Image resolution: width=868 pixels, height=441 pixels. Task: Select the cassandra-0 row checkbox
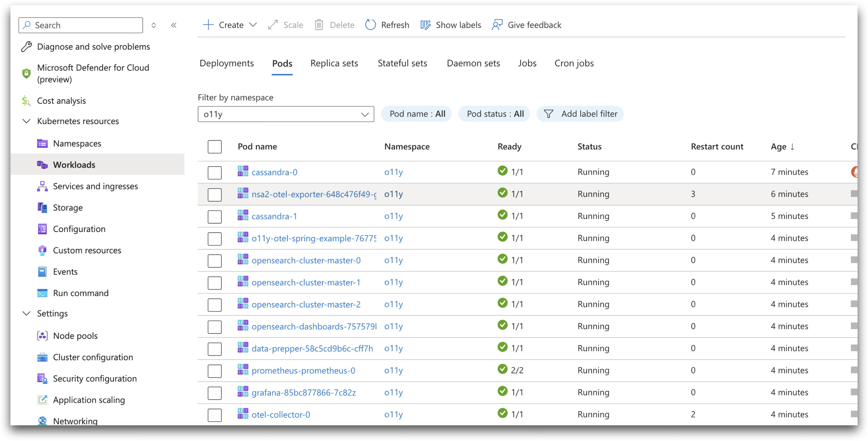tap(215, 173)
